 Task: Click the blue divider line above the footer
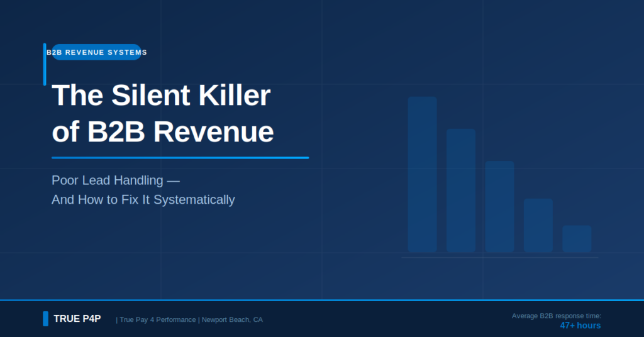tap(322, 301)
